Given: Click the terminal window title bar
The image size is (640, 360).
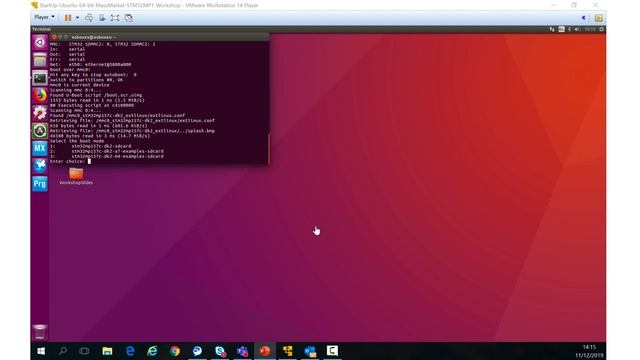Looking at the screenshot, I should tap(159, 37).
